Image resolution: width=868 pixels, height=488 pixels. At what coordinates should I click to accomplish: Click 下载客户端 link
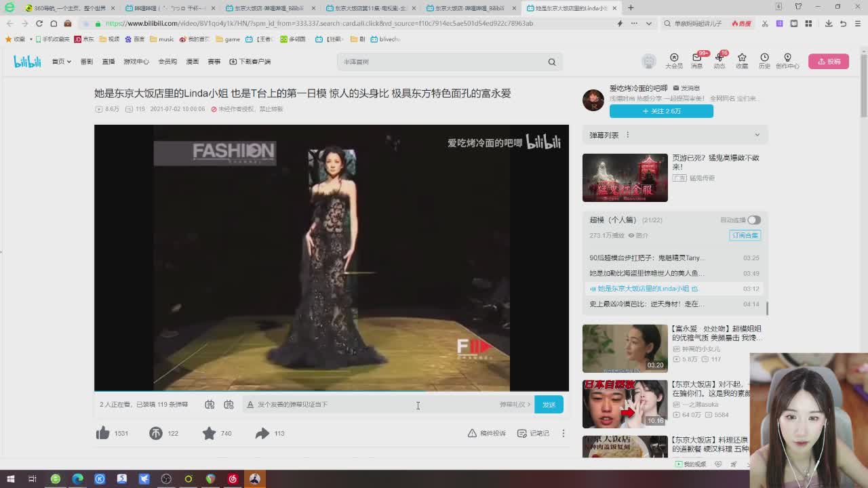click(250, 62)
